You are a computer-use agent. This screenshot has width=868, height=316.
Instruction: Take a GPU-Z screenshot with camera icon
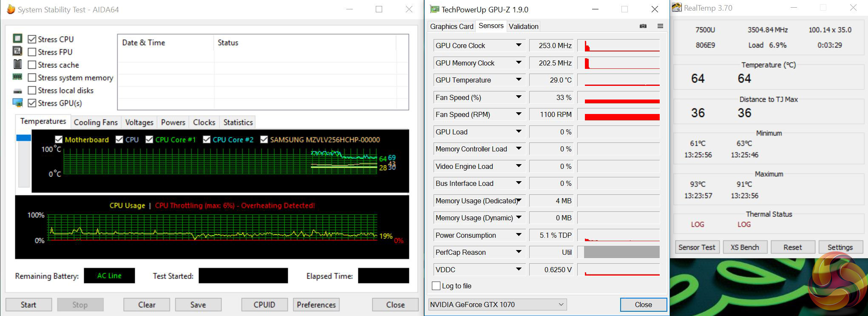[x=643, y=26]
